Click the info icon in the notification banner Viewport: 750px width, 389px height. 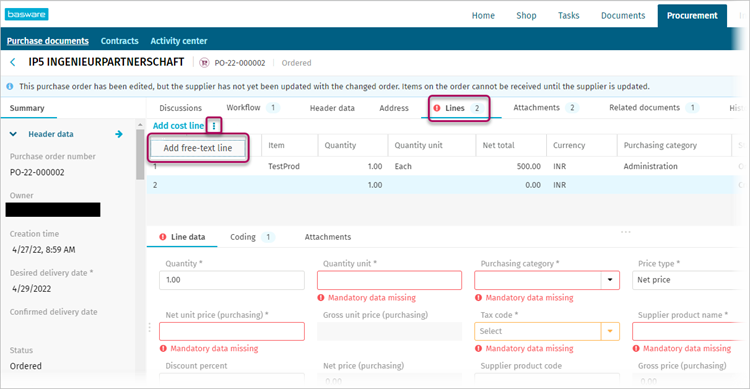[x=10, y=87]
